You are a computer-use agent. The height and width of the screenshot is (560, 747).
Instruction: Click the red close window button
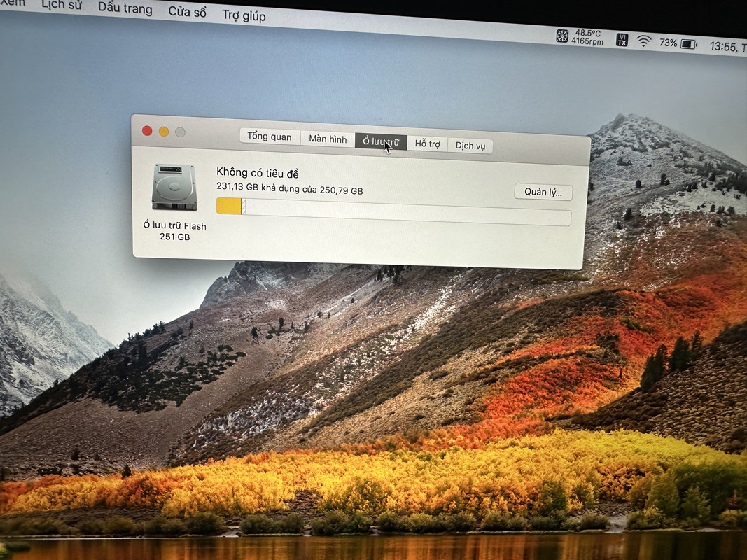tap(147, 130)
